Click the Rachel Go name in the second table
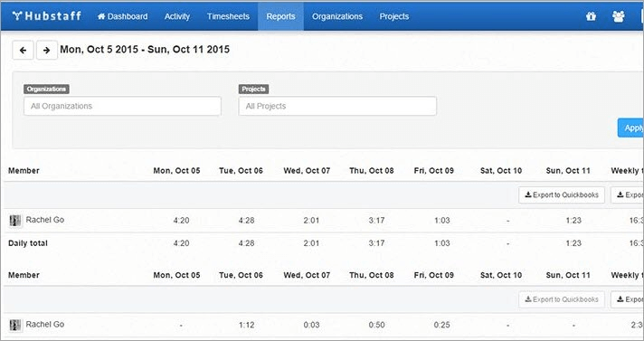644x341 pixels. (x=44, y=324)
